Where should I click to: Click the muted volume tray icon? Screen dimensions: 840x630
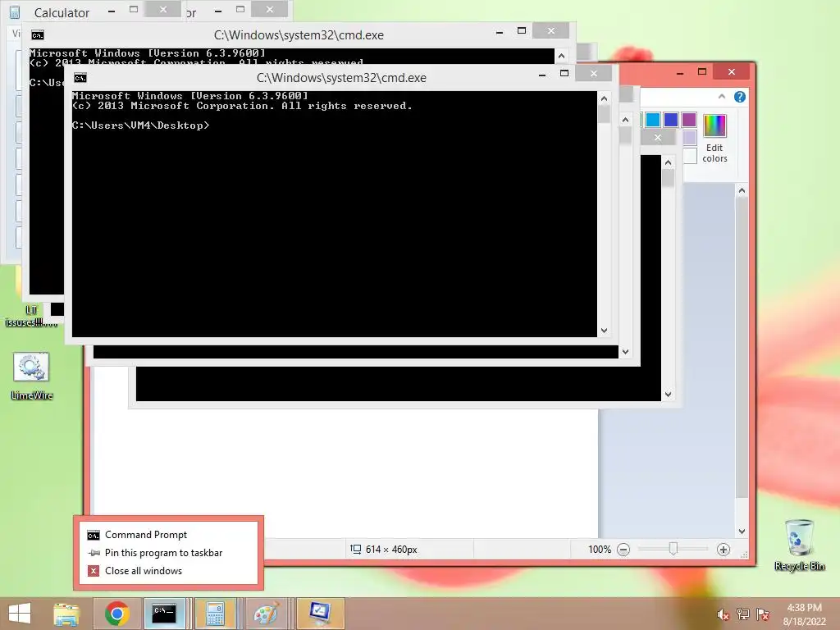pos(723,615)
